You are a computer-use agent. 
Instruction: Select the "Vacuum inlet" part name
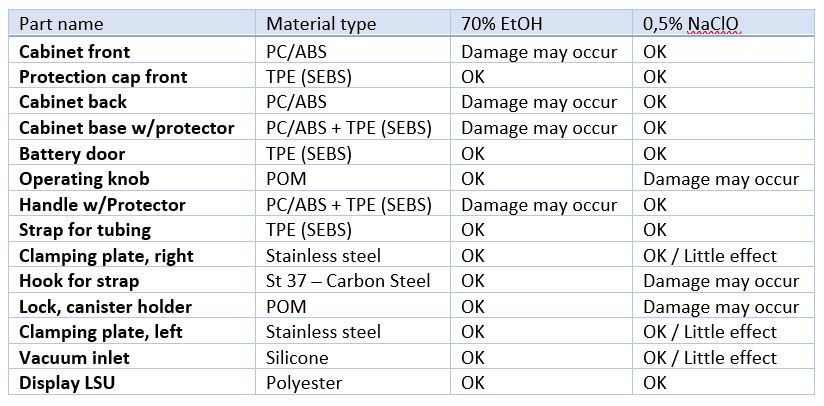(x=74, y=357)
